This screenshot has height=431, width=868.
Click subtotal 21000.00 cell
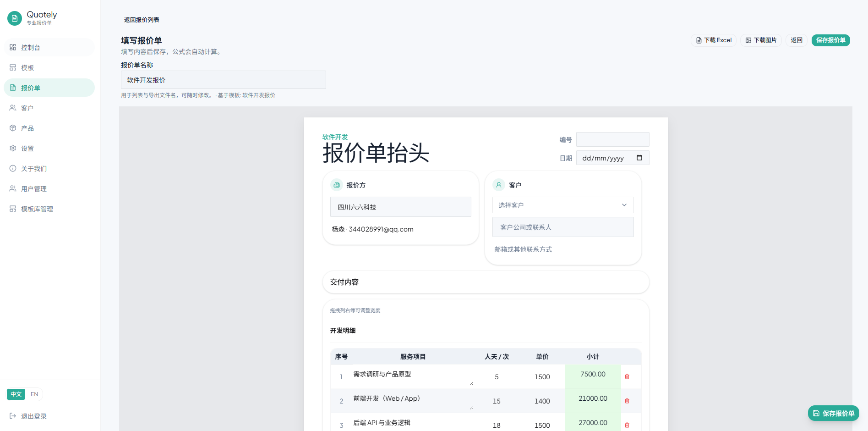593,401
